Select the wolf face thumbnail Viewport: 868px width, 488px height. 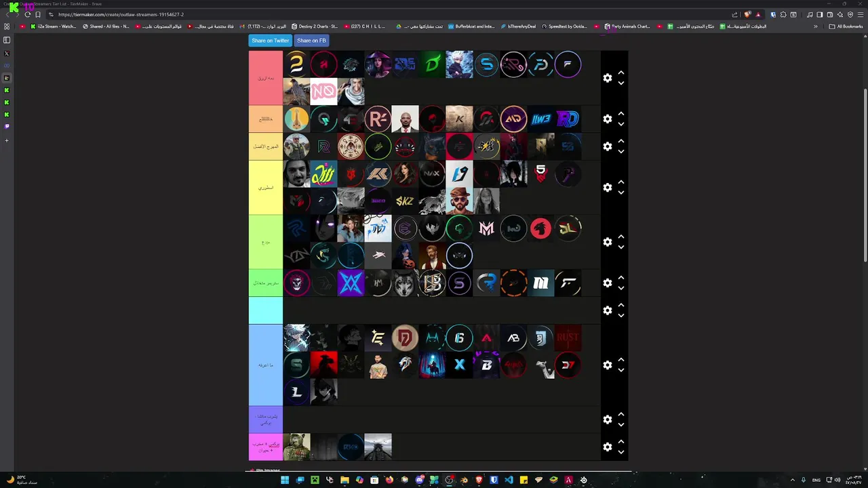pyautogui.click(x=405, y=283)
